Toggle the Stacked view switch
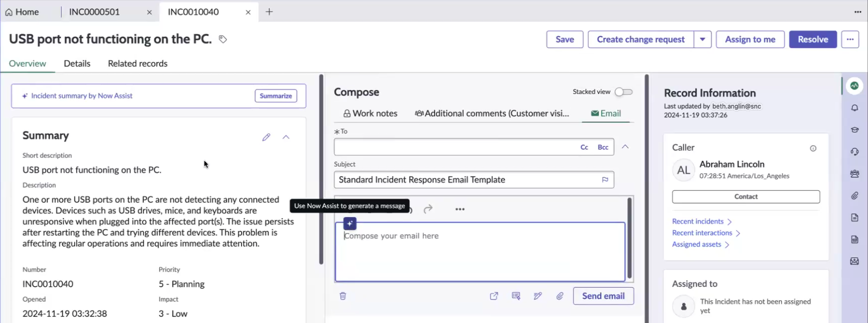Image resolution: width=868 pixels, height=323 pixels. click(624, 92)
